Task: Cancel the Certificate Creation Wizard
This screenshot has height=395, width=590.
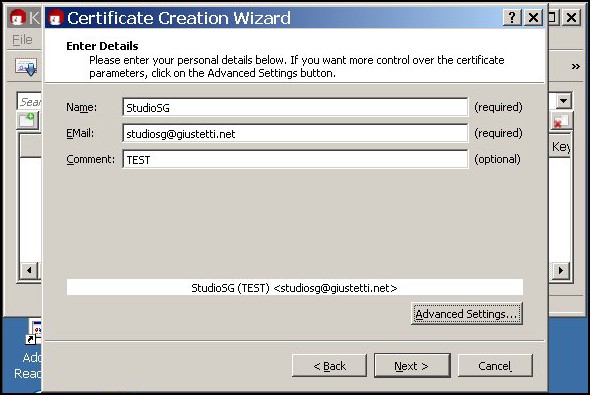Action: click(495, 365)
